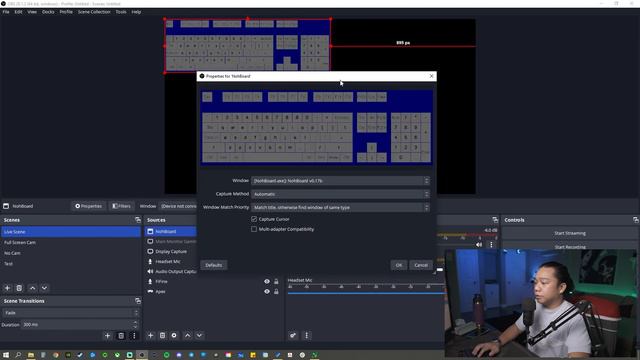Add a new source with plus icon
Screen dimensions: 640x360
150,336
